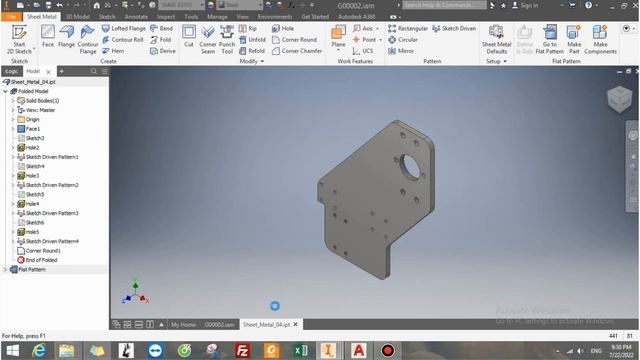Open the Point dropdown arrow
The image size is (640, 360).
[x=380, y=40]
